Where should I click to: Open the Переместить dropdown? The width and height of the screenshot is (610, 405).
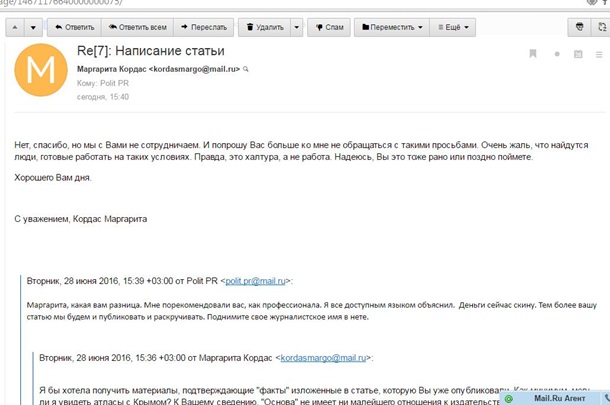(x=391, y=28)
